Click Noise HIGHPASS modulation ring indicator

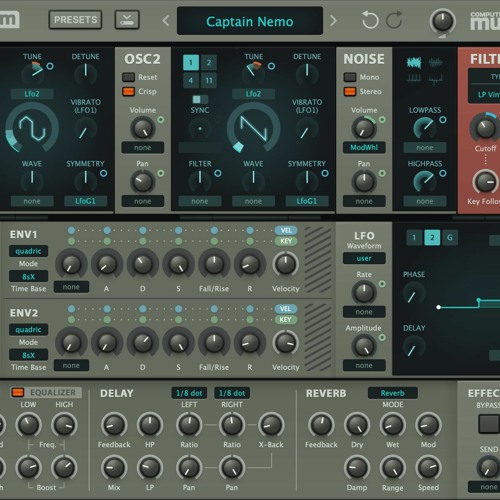coord(443,173)
